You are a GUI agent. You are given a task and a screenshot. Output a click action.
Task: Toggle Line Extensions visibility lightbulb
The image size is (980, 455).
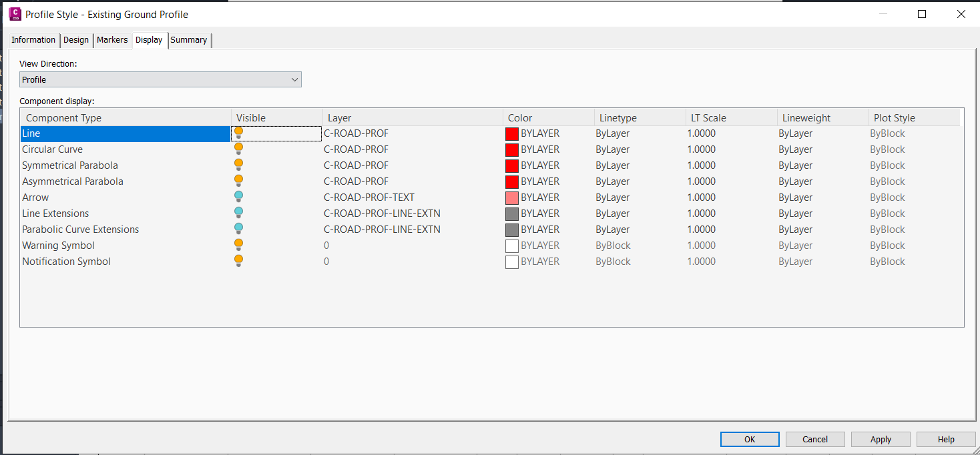click(238, 213)
